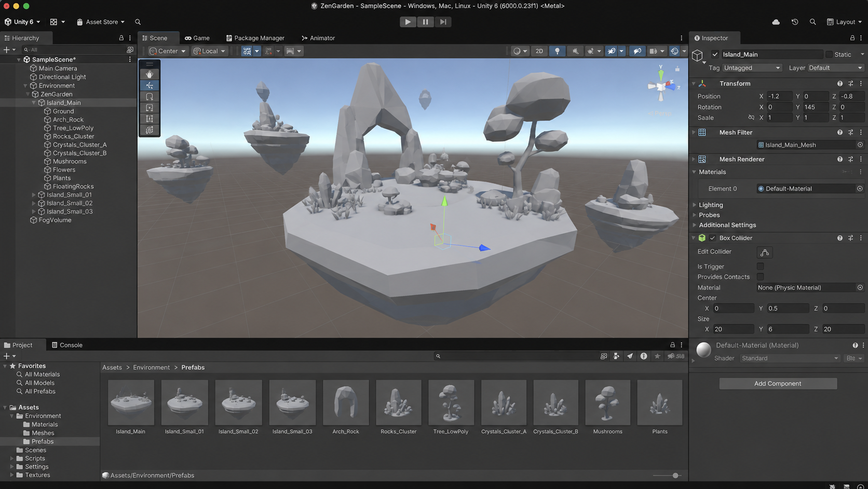Switch to the Game tab
Viewport: 868px width, 489px height.
click(x=197, y=38)
